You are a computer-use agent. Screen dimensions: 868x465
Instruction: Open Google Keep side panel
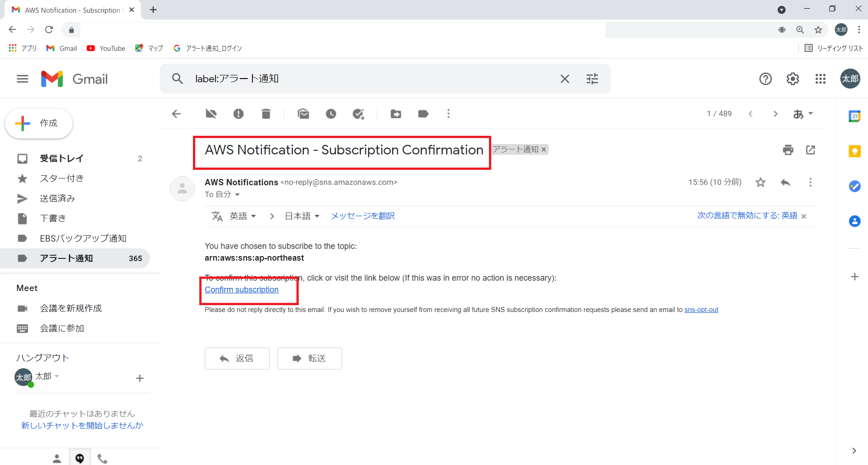click(x=854, y=151)
